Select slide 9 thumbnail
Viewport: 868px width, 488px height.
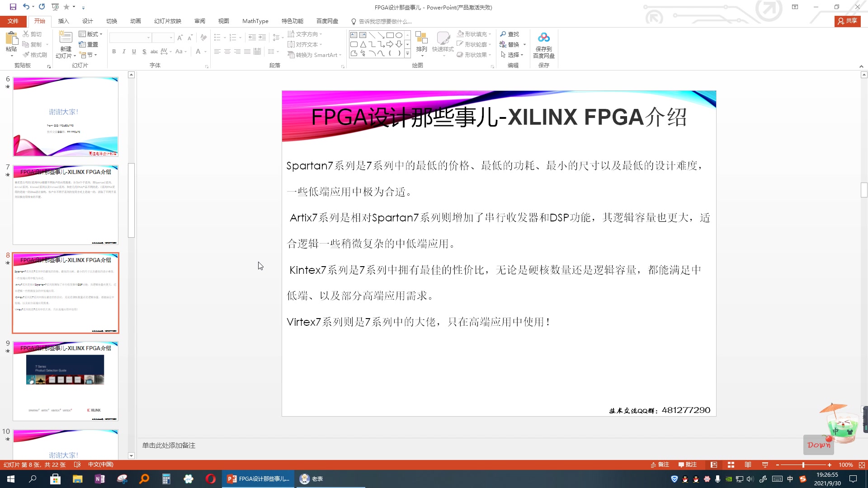(66, 381)
